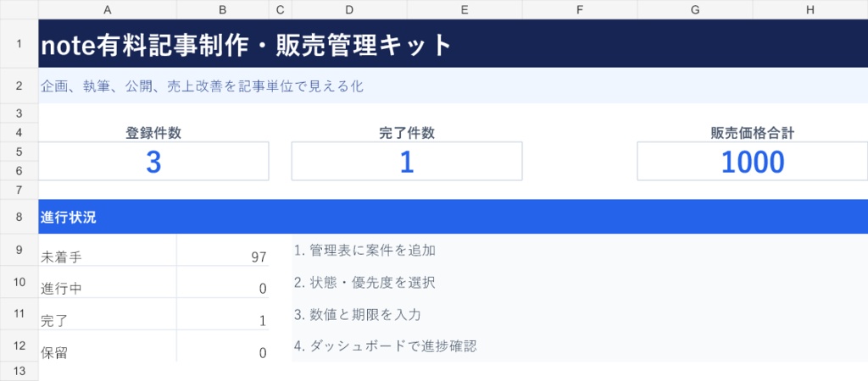Click the 登録件数 value 3
The width and height of the screenshot is (868, 381).
pyautogui.click(x=153, y=162)
